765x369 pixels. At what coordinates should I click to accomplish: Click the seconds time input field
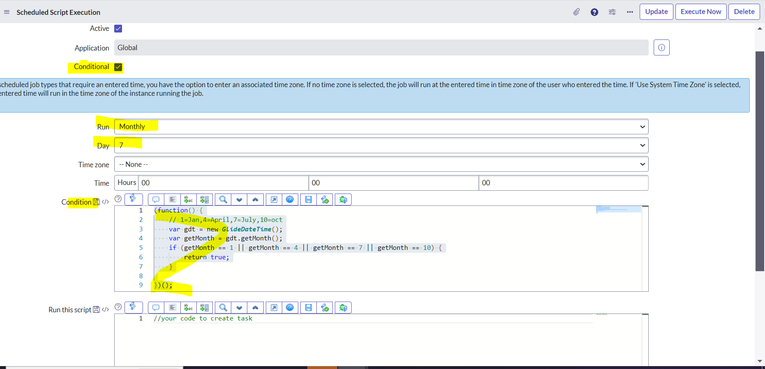pyautogui.click(x=564, y=183)
